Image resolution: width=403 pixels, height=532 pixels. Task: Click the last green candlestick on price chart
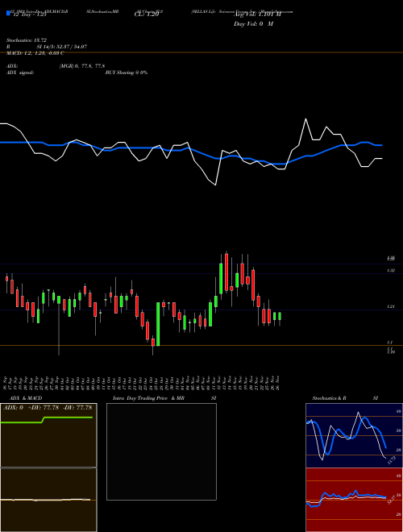280,316
